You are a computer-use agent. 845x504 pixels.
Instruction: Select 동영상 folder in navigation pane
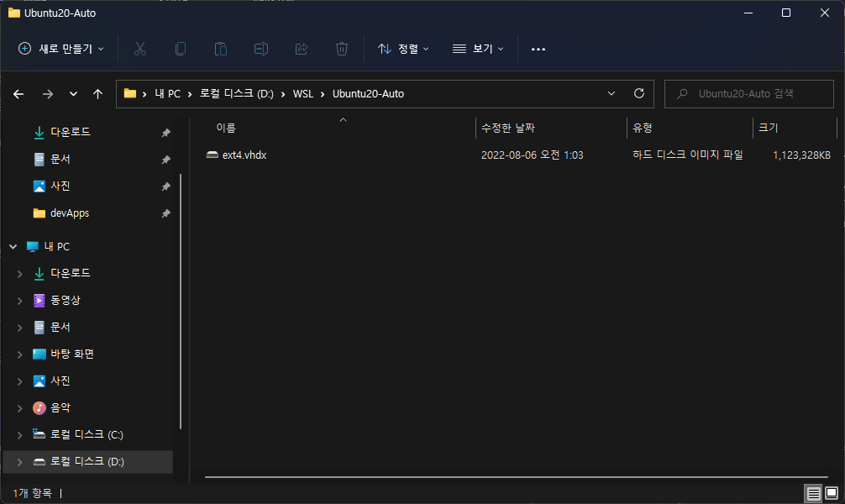point(66,300)
